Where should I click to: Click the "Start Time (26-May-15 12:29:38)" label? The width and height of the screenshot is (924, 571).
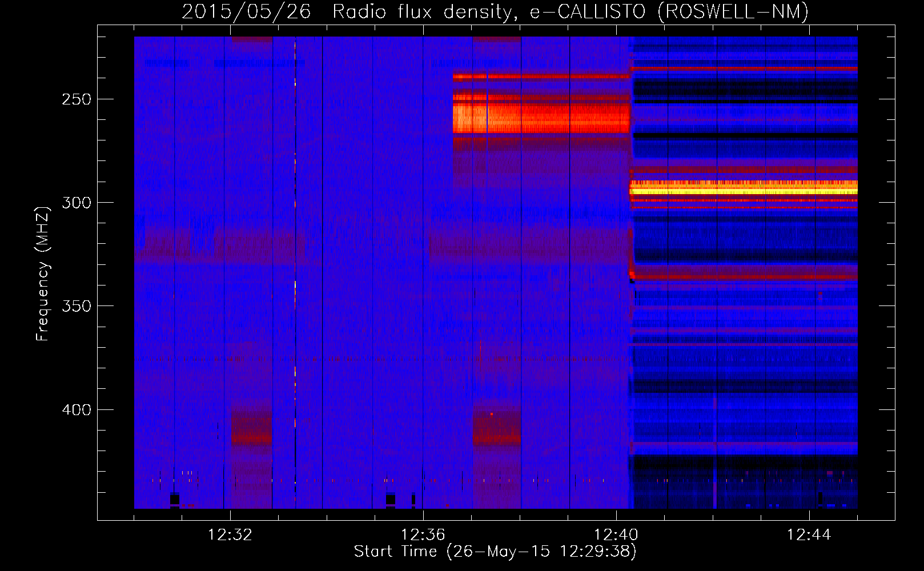point(495,552)
